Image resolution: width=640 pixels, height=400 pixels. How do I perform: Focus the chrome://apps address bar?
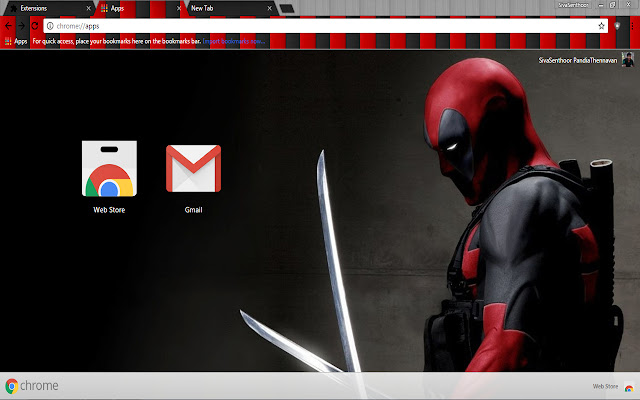pos(325,26)
